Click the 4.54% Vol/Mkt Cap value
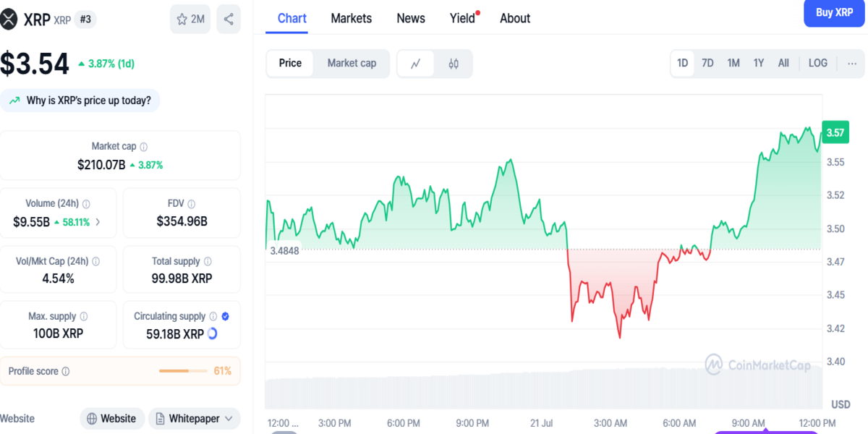The width and height of the screenshot is (868, 434). coord(58,278)
